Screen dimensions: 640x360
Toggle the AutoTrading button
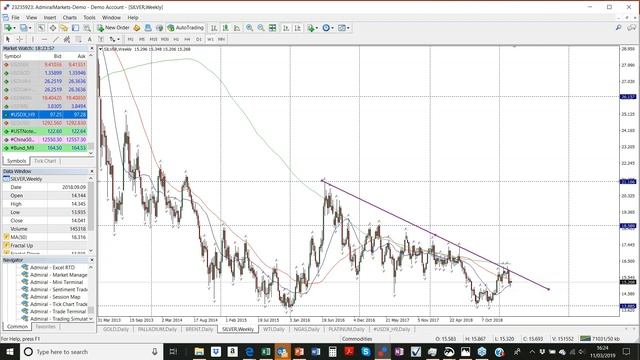pyautogui.click(x=186, y=28)
